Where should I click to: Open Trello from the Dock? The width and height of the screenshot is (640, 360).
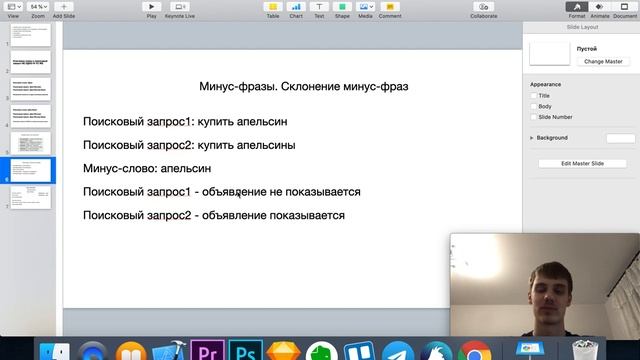[359, 351]
